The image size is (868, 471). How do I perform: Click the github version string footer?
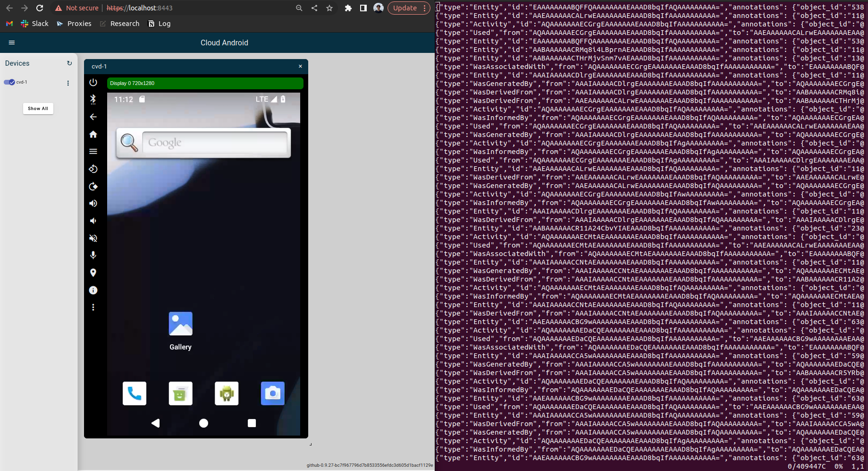(370, 465)
